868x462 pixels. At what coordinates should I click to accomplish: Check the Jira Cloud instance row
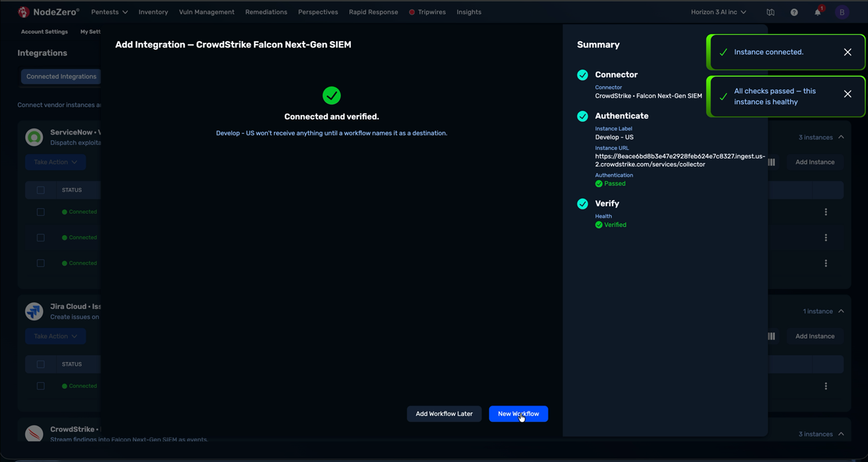coord(41,386)
